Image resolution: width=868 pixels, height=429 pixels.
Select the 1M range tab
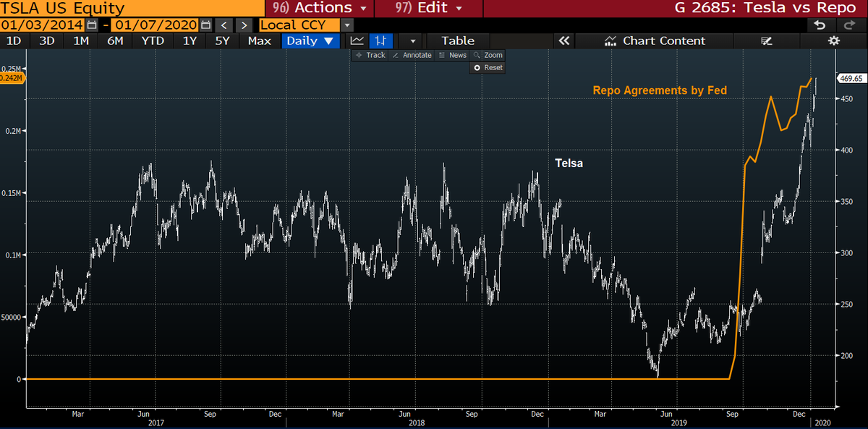(81, 41)
